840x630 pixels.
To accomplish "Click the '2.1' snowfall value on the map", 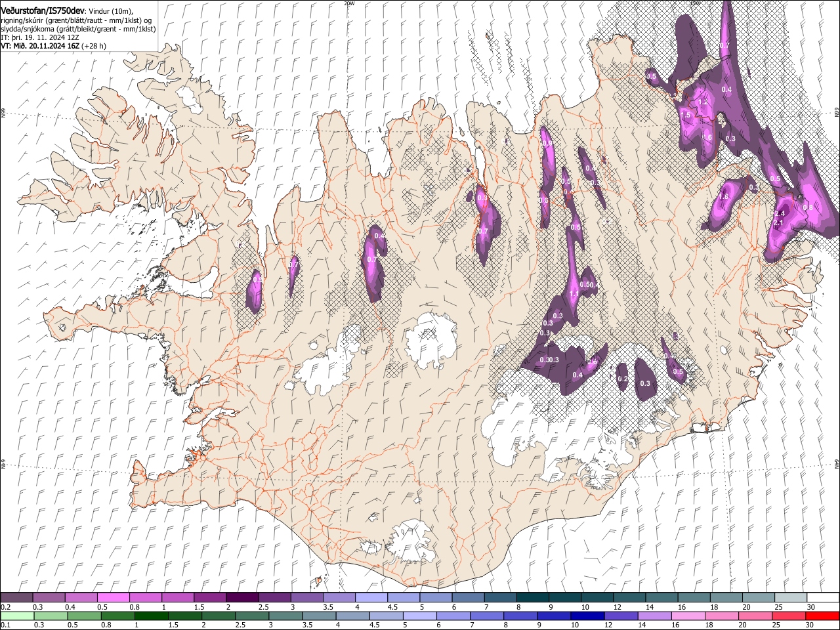I will click(779, 223).
